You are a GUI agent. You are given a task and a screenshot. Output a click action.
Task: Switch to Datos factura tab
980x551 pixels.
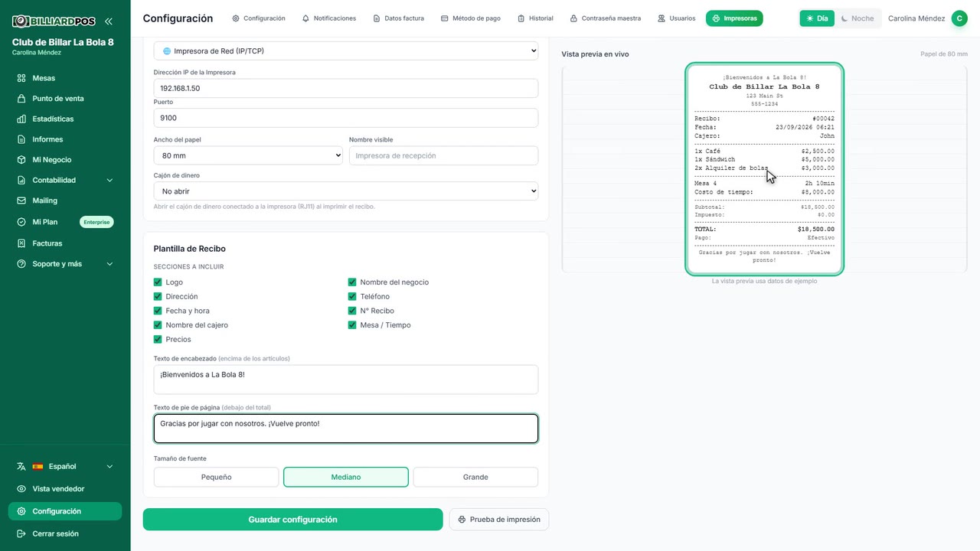tap(398, 18)
